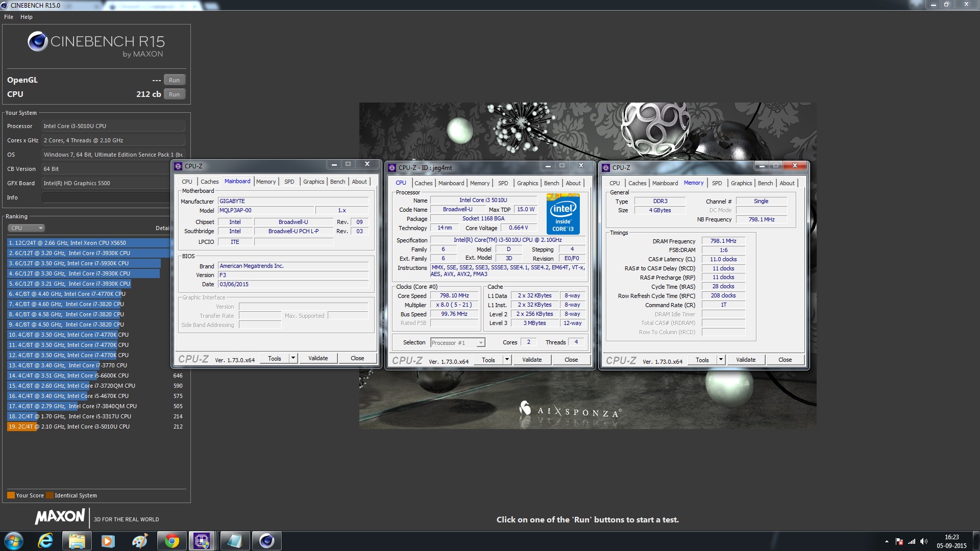Open CPU tab in Memory CPU-Z window

click(x=615, y=183)
